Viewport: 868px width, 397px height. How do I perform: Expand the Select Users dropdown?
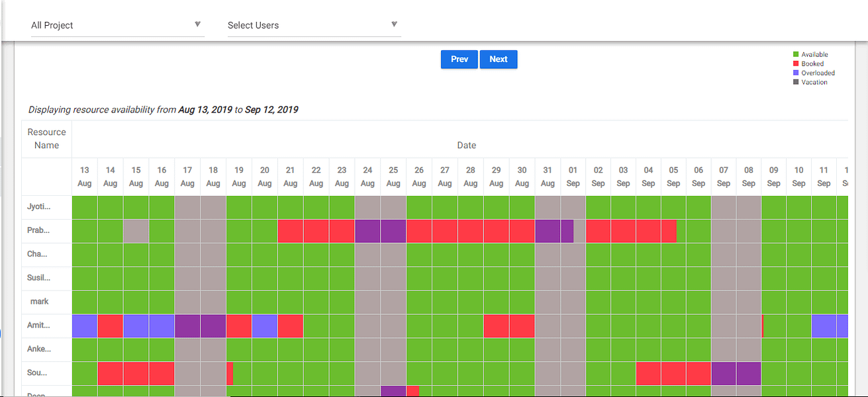[314, 25]
